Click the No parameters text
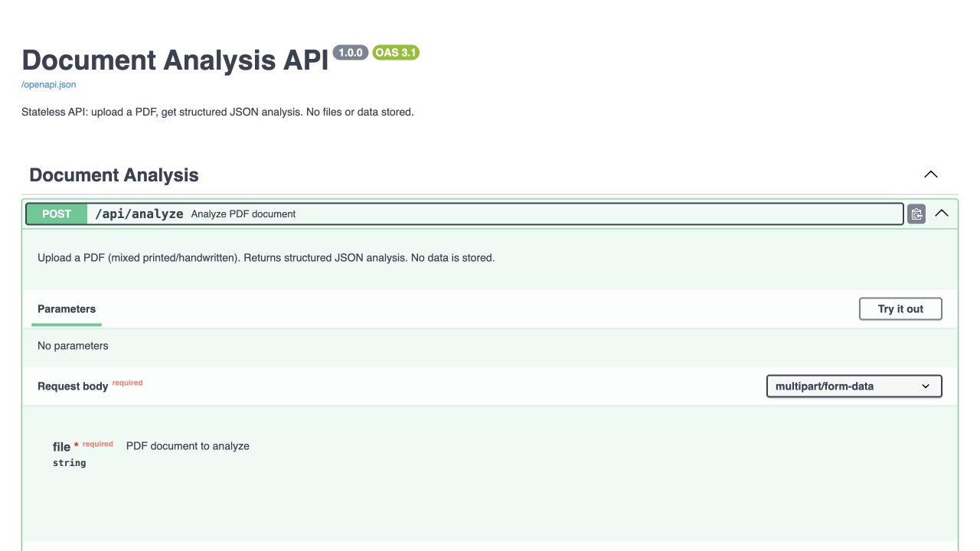980x551 pixels. point(73,346)
